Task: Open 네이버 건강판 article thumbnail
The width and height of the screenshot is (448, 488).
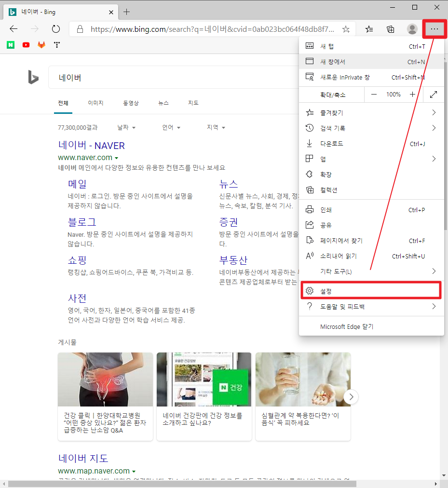Action: point(204,380)
